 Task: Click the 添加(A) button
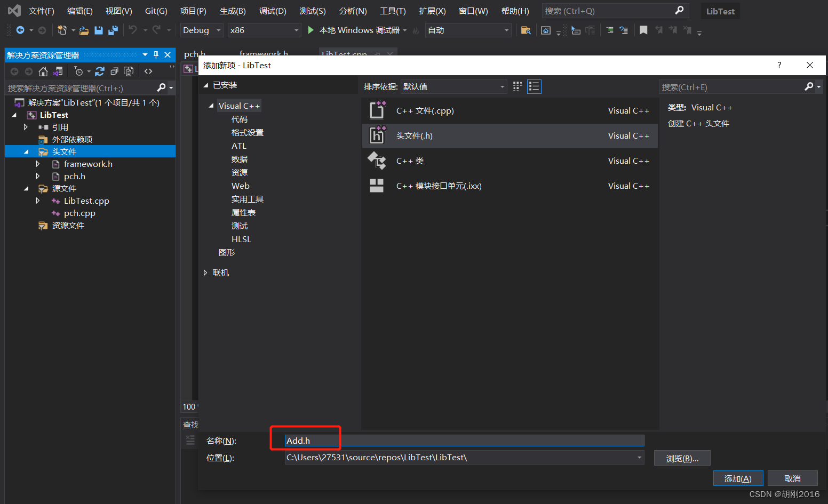[738, 478]
